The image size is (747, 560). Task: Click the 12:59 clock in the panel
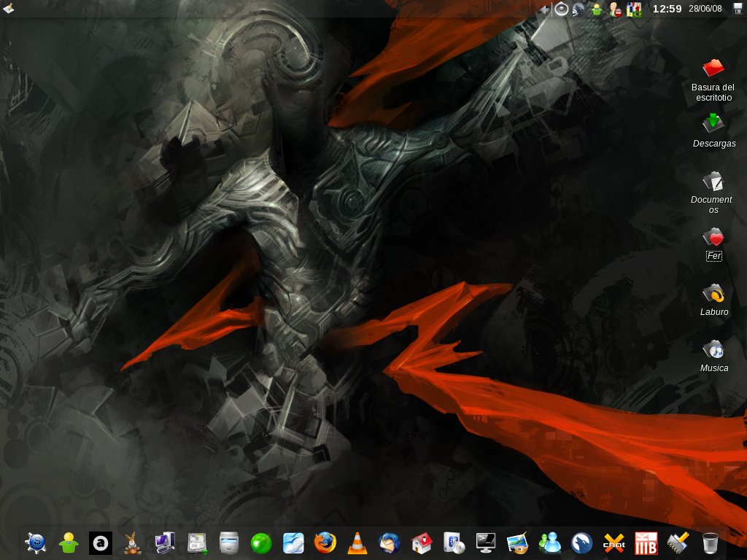667,9
